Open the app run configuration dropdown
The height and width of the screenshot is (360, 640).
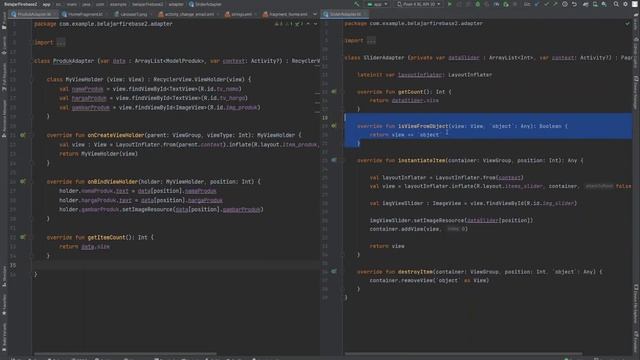point(378,4)
